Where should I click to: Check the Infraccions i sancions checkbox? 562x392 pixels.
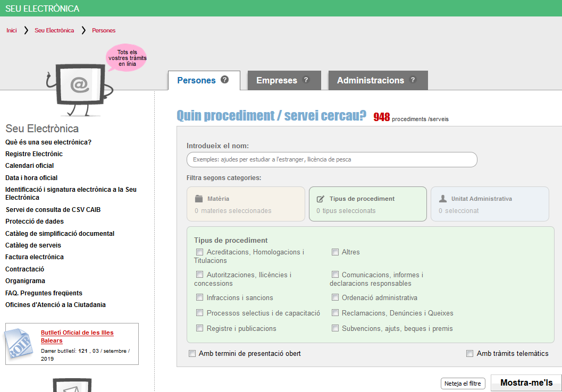pos(200,298)
